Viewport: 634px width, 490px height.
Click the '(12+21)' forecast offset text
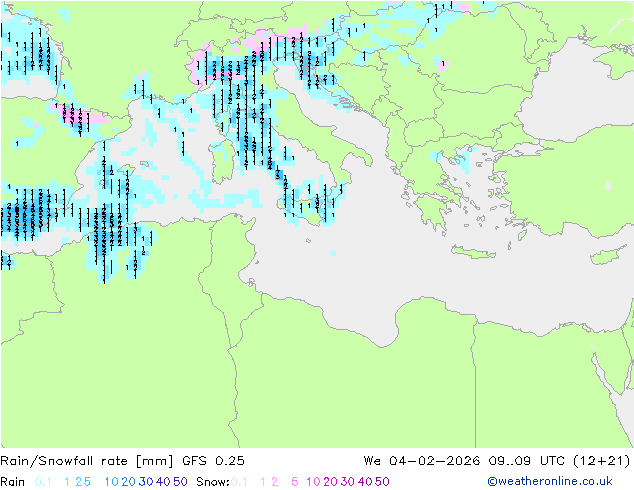pos(602,461)
